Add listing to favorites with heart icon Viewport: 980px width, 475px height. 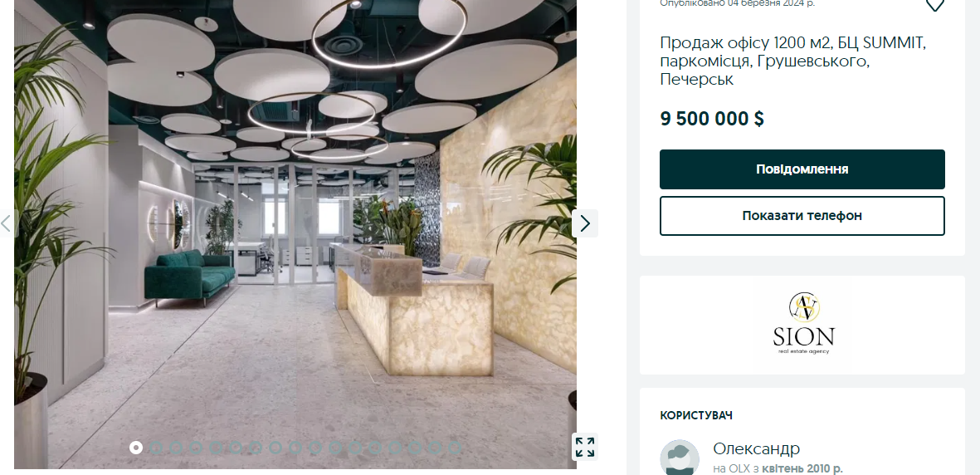coord(934,5)
